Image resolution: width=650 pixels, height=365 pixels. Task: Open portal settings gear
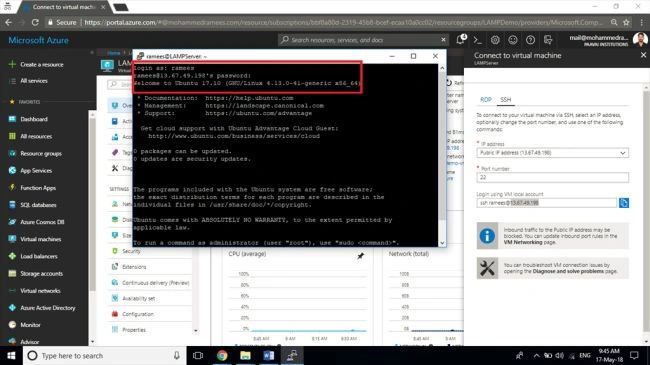[x=495, y=40]
